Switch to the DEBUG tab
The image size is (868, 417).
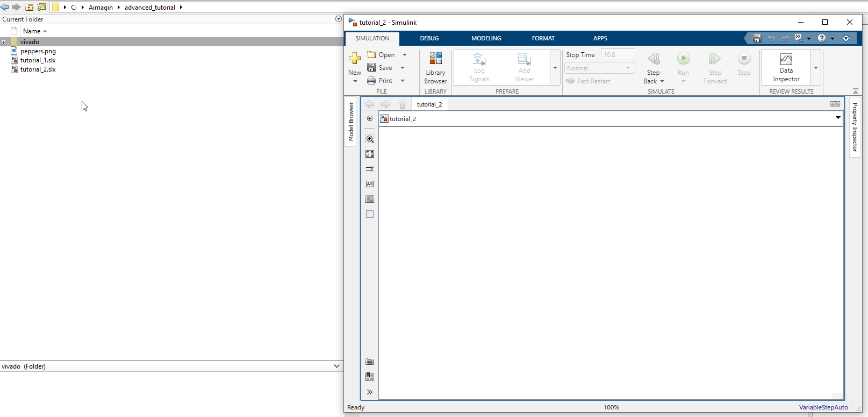(x=429, y=38)
